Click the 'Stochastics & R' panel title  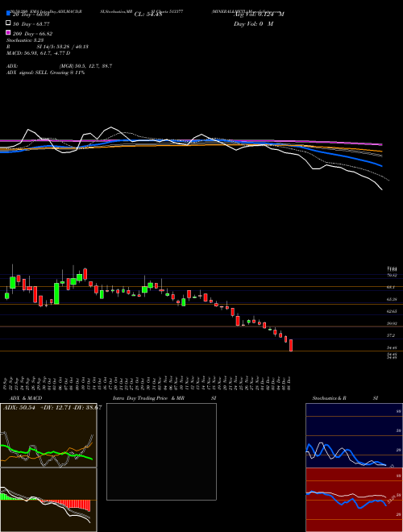pos(330,398)
